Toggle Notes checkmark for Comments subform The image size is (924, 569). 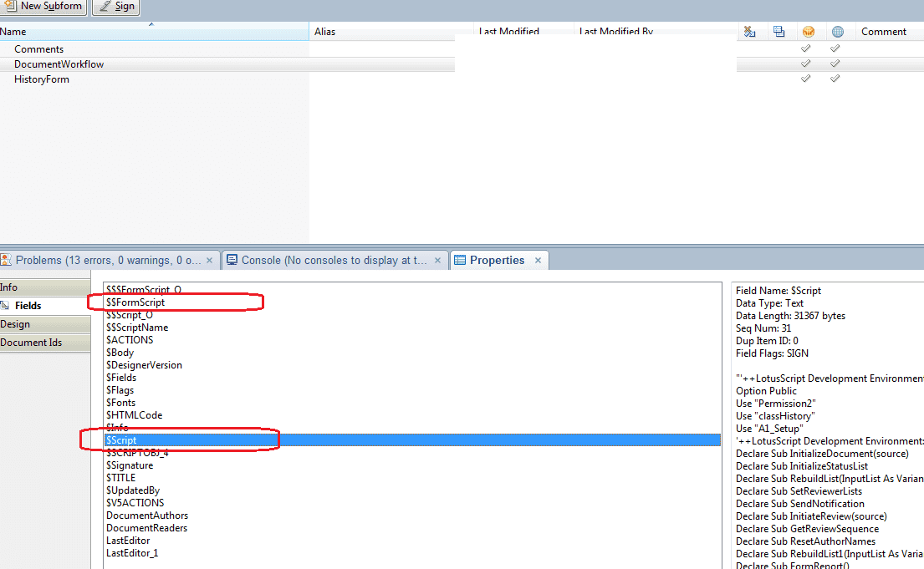click(807, 49)
